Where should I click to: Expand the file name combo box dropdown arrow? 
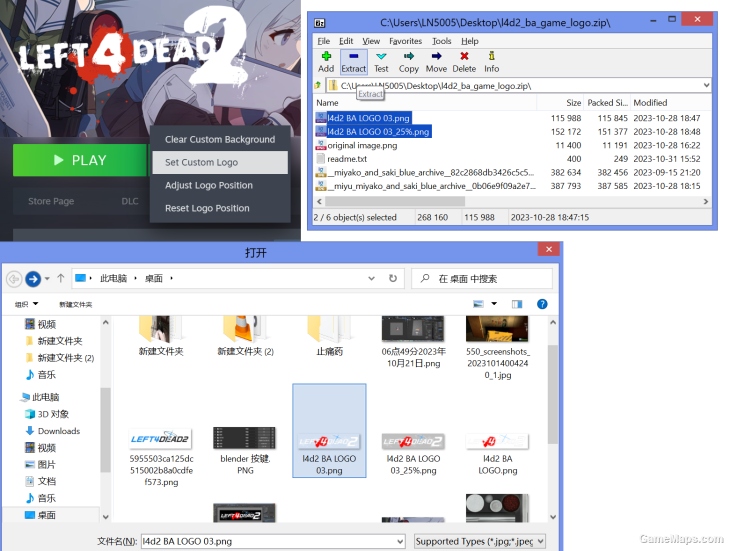[x=402, y=541]
